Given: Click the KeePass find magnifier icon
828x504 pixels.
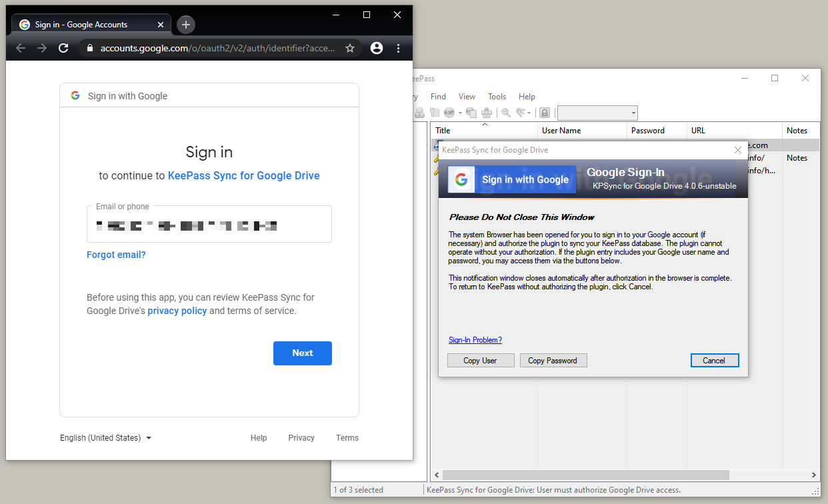Looking at the screenshot, I should 506,113.
